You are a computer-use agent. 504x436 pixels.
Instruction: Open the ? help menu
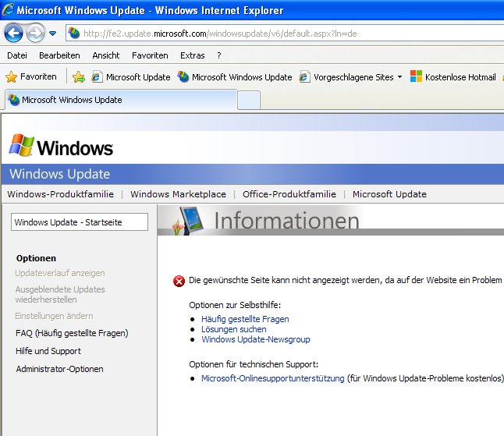coord(219,55)
